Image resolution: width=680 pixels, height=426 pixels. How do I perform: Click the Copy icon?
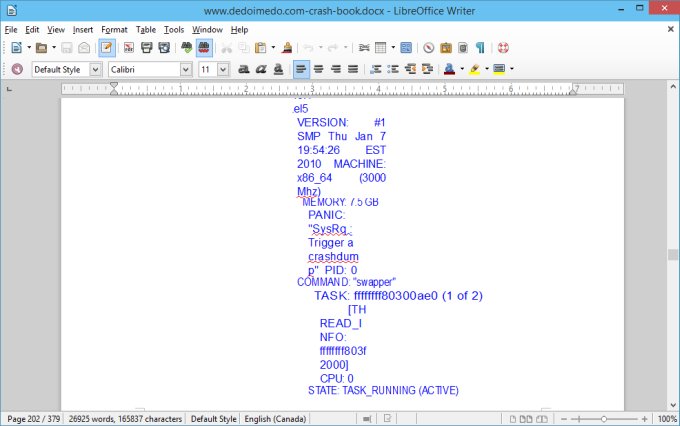tap(244, 48)
